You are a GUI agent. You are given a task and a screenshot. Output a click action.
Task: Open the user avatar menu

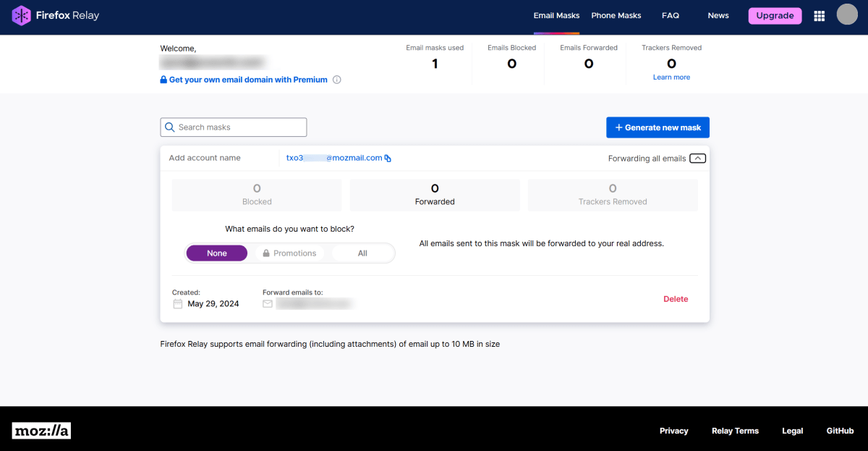847,14
